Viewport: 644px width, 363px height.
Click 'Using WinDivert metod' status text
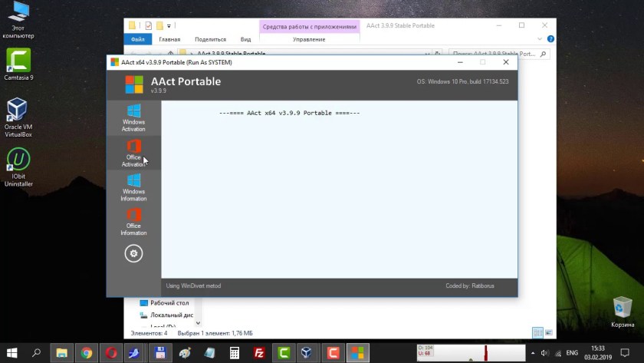pyautogui.click(x=193, y=285)
